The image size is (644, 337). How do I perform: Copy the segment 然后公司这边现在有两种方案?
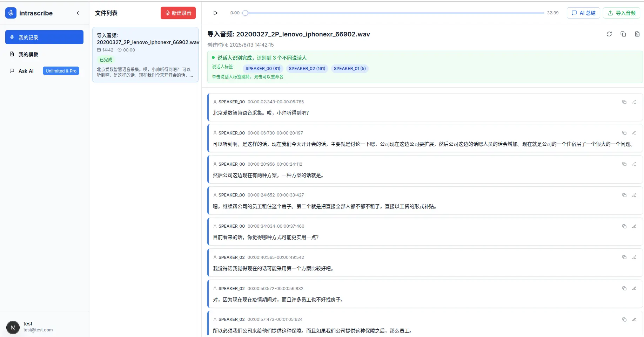point(624,164)
